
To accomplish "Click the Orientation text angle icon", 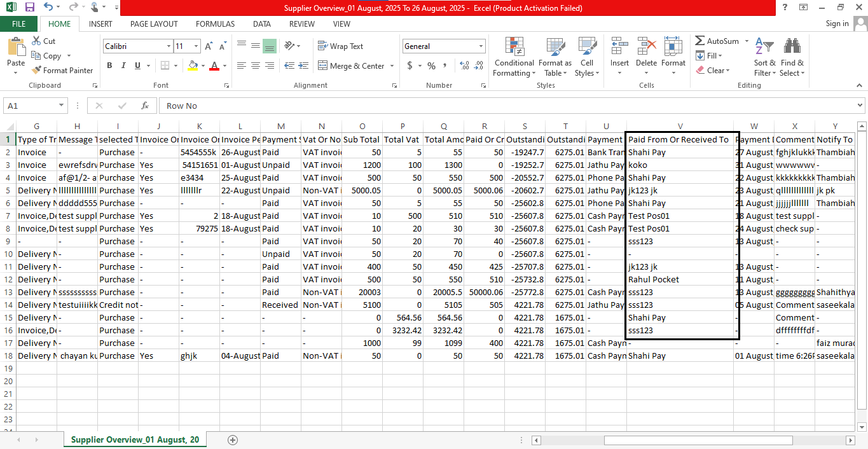I will (291, 46).
